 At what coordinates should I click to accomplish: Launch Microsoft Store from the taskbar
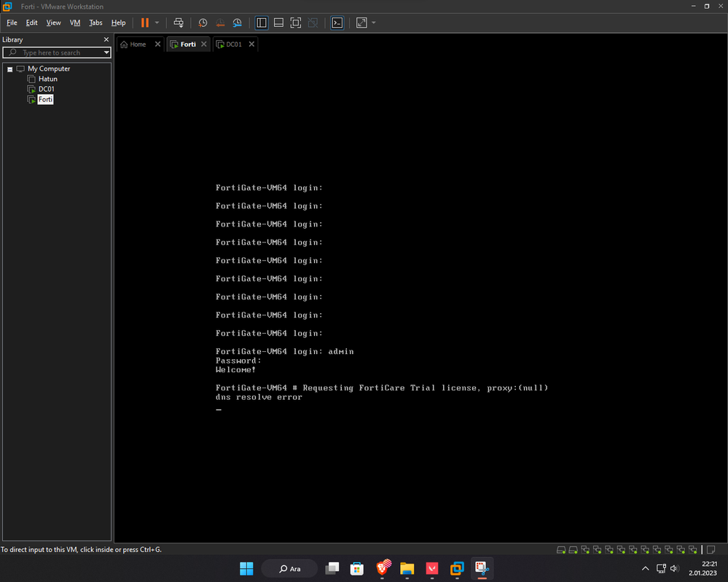pyautogui.click(x=357, y=569)
